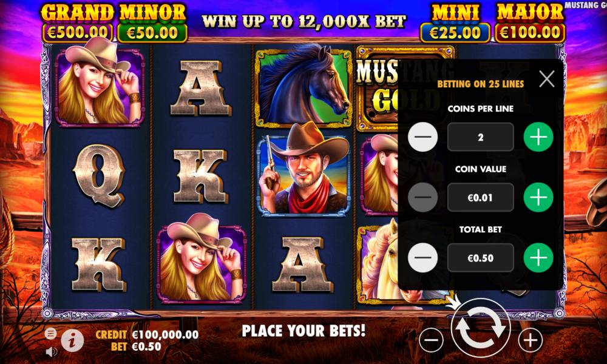Select the €0.50 total bet field

click(480, 258)
